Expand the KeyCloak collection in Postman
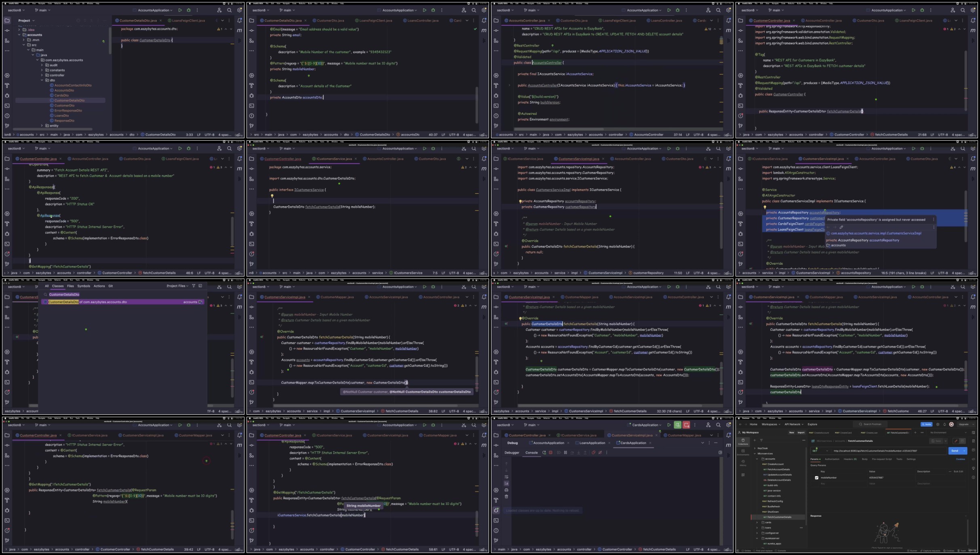Viewport: 980px width, 555px height. click(755, 448)
